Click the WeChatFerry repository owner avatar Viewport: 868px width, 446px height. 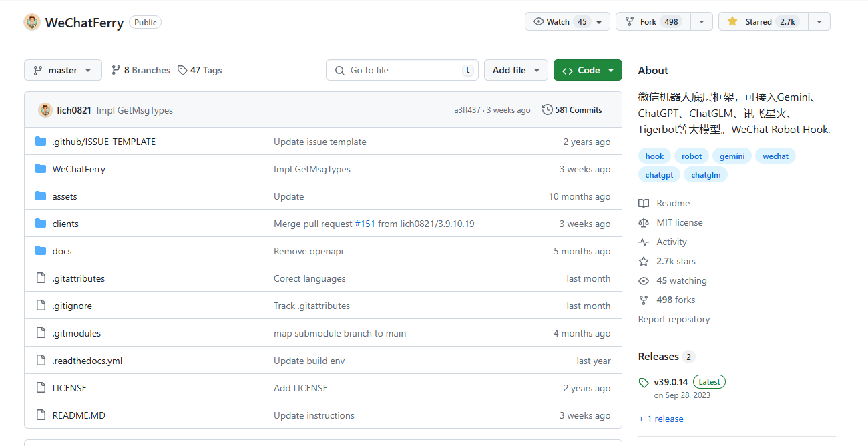click(x=32, y=22)
